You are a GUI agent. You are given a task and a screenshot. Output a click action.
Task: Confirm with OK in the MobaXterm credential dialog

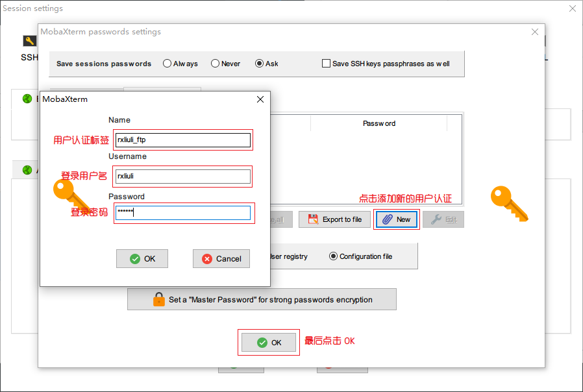tap(142, 258)
